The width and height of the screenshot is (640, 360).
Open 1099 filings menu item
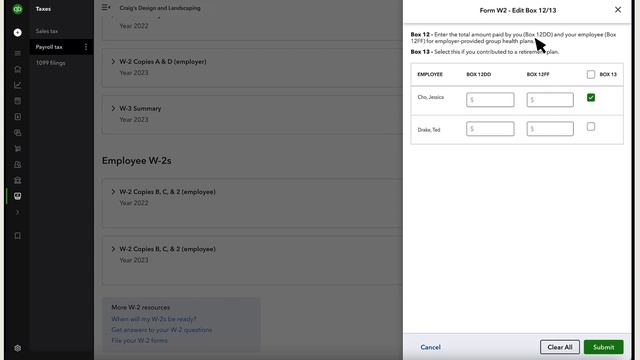coord(50,63)
